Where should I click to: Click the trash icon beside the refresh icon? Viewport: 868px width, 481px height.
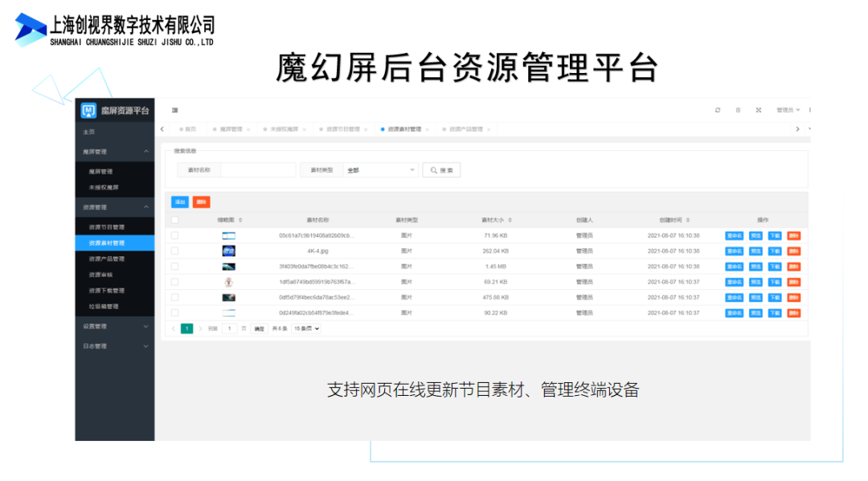[x=738, y=110]
